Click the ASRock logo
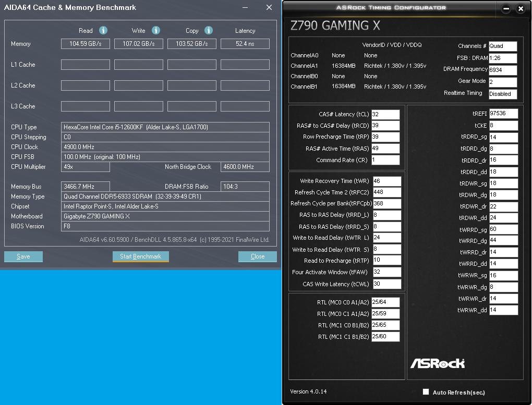This screenshot has height=405, width=532. tap(438, 363)
